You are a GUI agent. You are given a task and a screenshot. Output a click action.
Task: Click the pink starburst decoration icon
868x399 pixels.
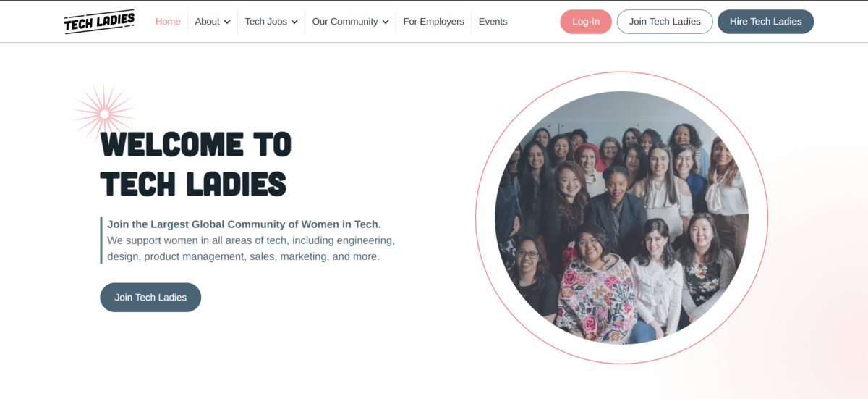[x=105, y=114]
